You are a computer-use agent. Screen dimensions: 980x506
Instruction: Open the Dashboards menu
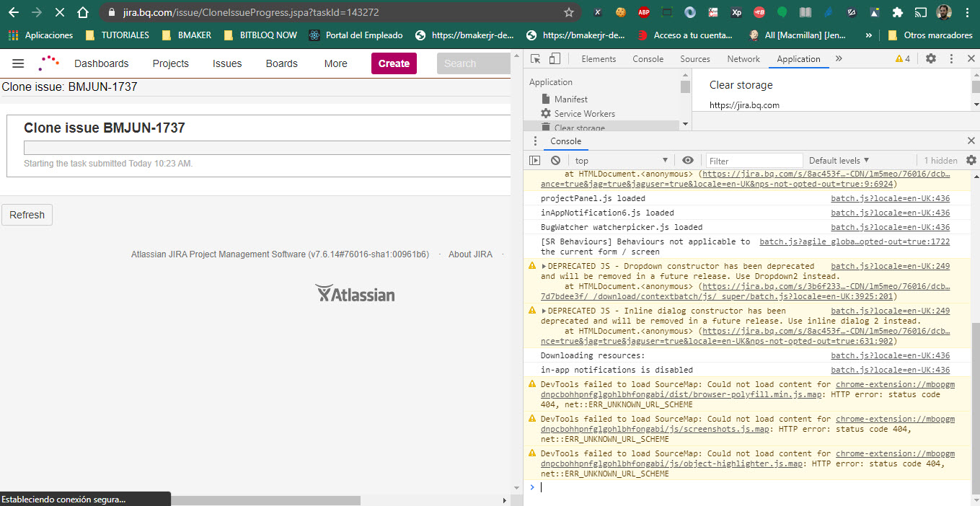[101, 63]
